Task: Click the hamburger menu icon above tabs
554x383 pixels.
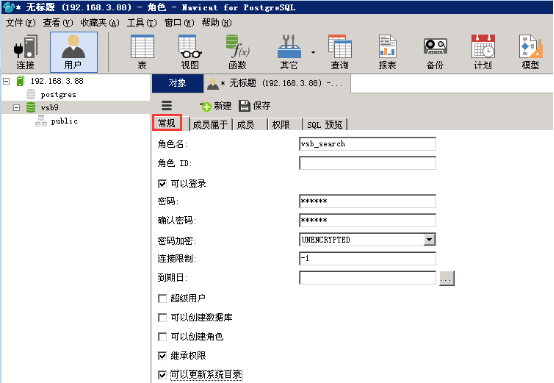Action: (167, 105)
